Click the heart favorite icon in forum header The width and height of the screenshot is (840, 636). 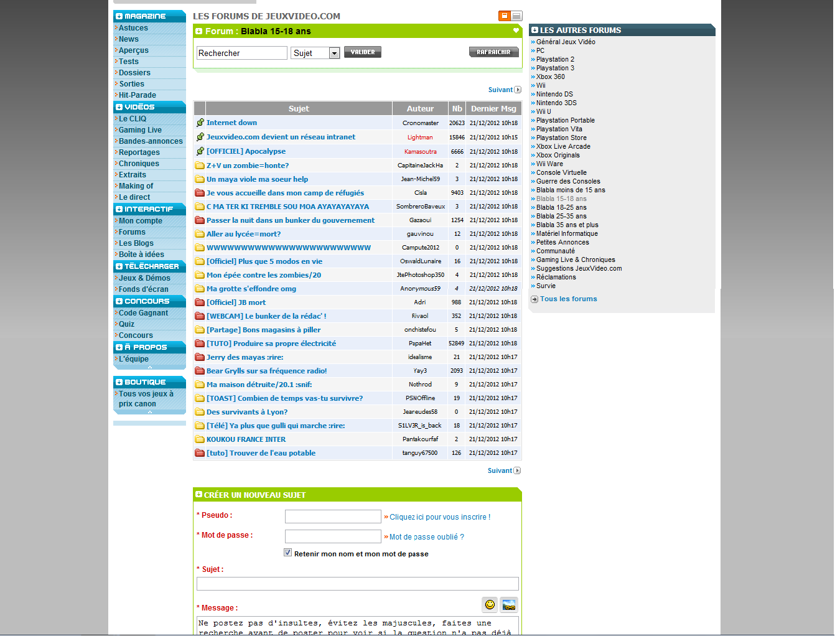coord(516,30)
